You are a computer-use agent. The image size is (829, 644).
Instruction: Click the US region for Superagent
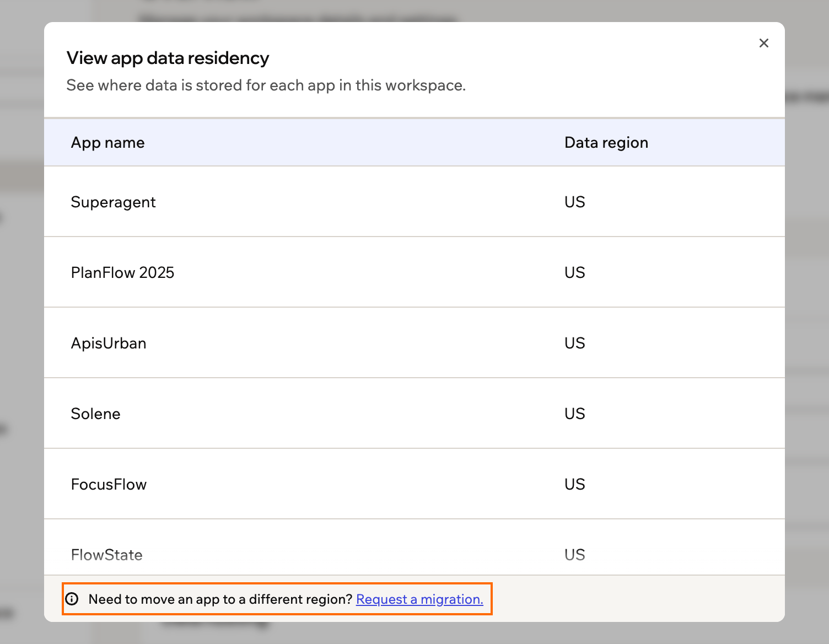575,202
